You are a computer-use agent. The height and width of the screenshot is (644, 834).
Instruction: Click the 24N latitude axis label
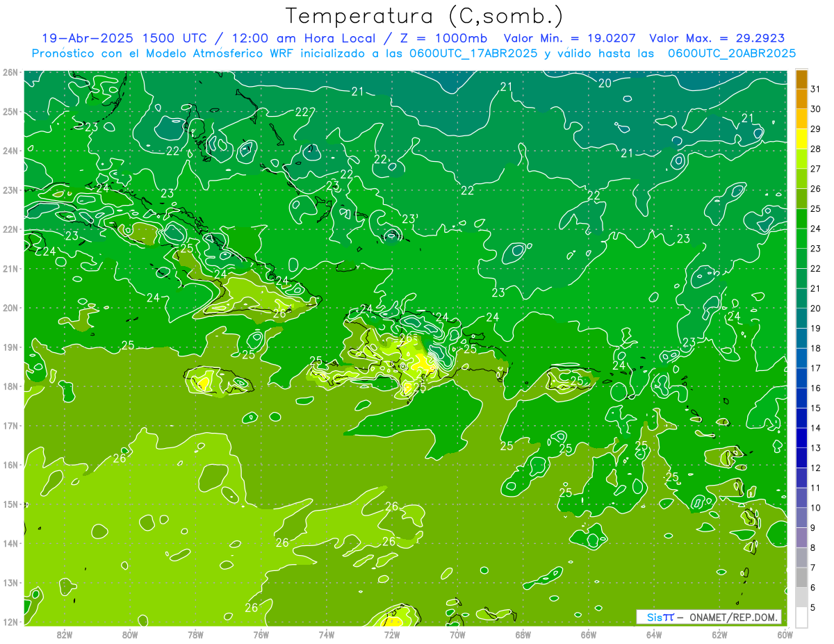point(10,151)
